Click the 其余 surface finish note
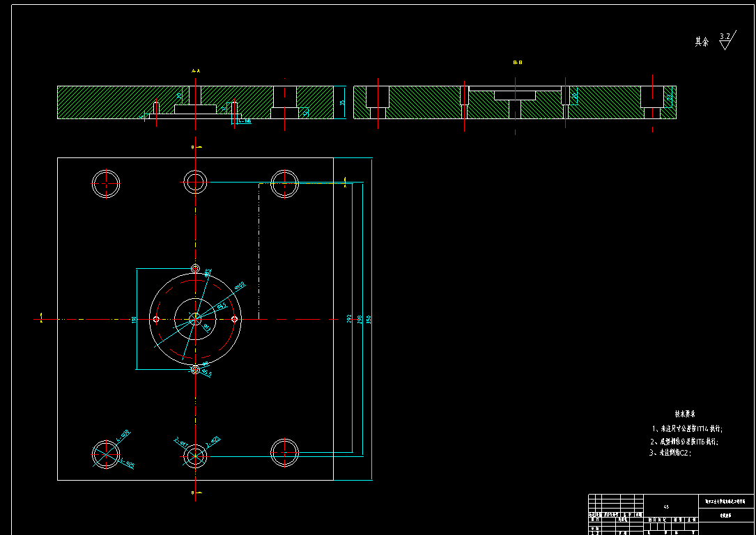 click(x=702, y=42)
